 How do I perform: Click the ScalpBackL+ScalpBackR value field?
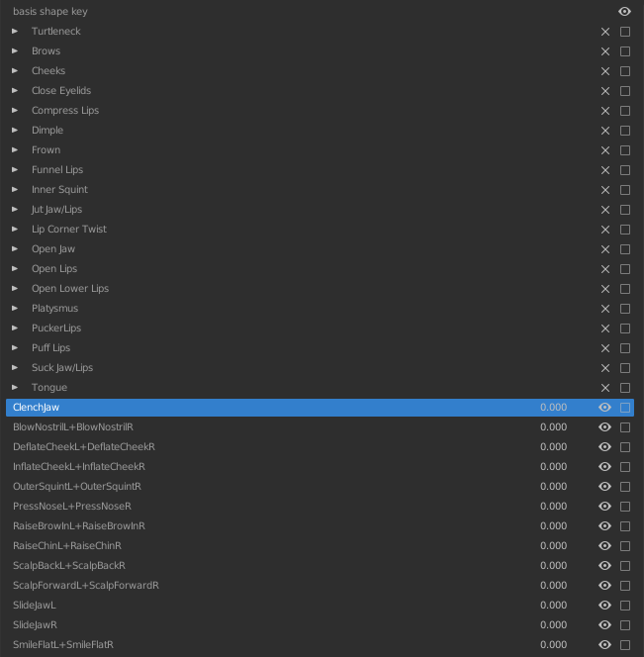tap(553, 565)
